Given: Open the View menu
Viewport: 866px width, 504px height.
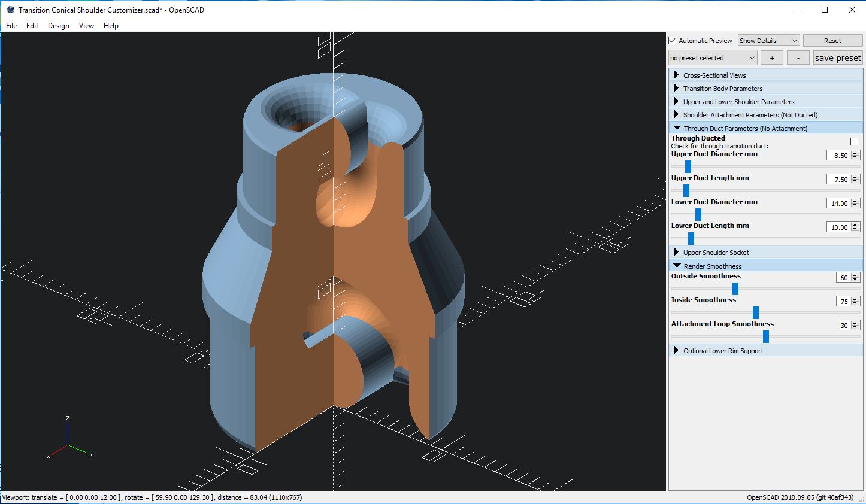Looking at the screenshot, I should click(86, 26).
